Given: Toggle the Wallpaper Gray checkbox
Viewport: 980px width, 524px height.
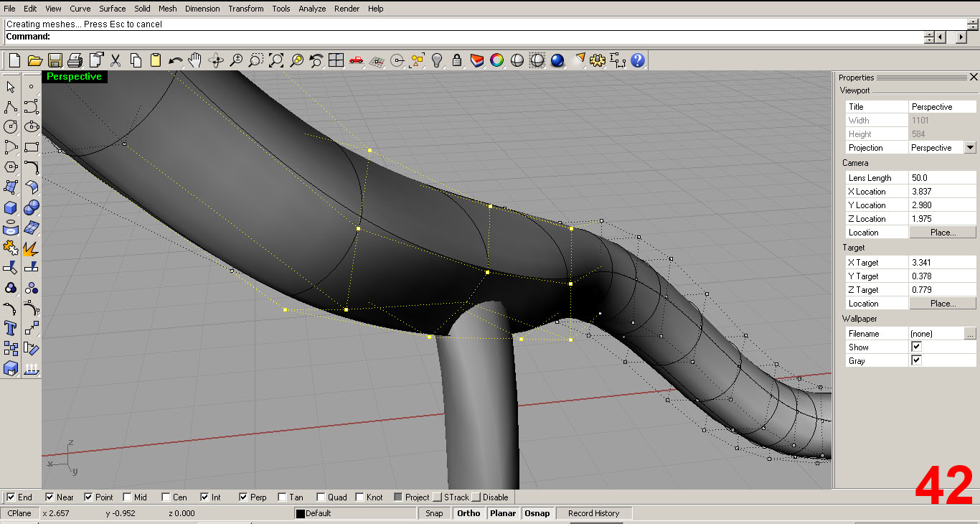Looking at the screenshot, I should [x=916, y=360].
